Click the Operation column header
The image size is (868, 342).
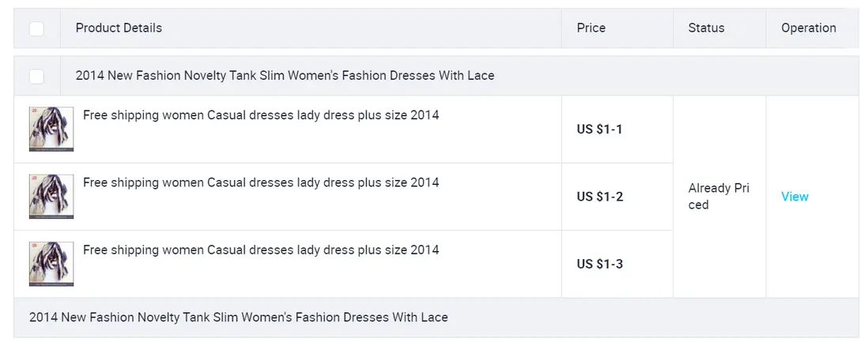coord(808,28)
